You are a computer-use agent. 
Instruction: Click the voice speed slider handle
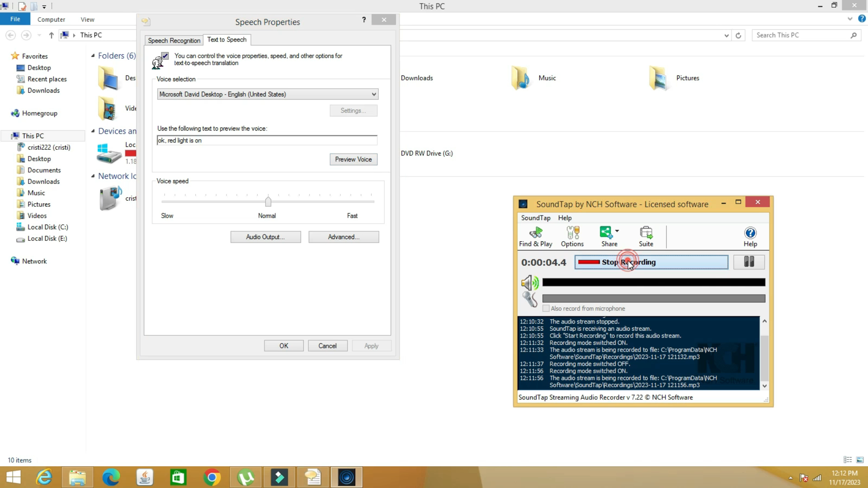coord(268,202)
